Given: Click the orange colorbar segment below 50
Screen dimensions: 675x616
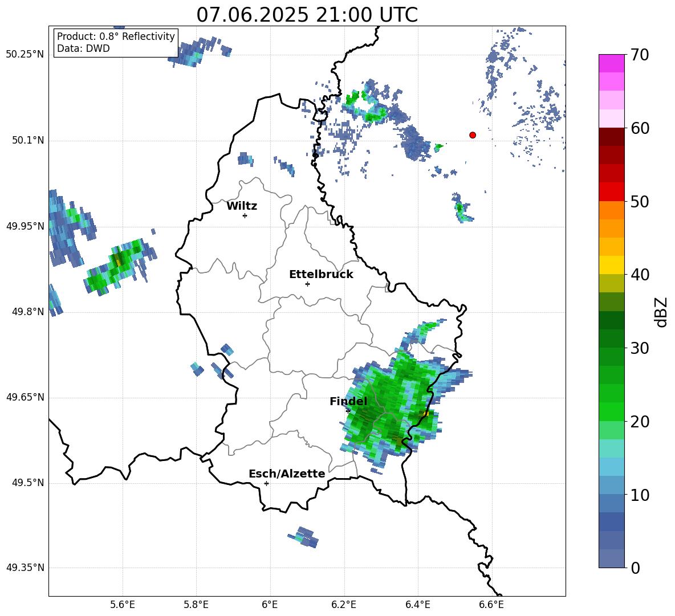Looking at the screenshot, I should point(612,210).
